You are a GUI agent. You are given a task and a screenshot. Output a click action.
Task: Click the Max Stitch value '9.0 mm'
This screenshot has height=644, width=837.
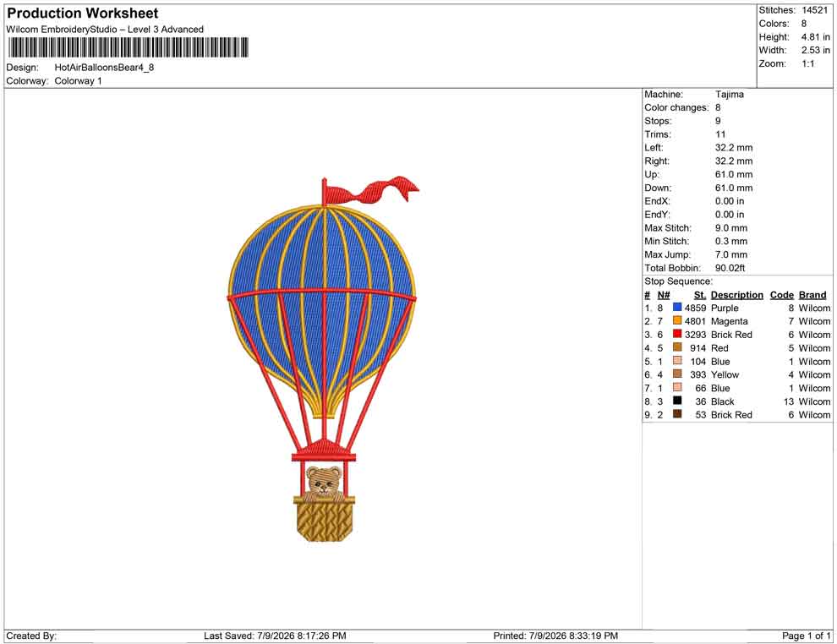(731, 228)
